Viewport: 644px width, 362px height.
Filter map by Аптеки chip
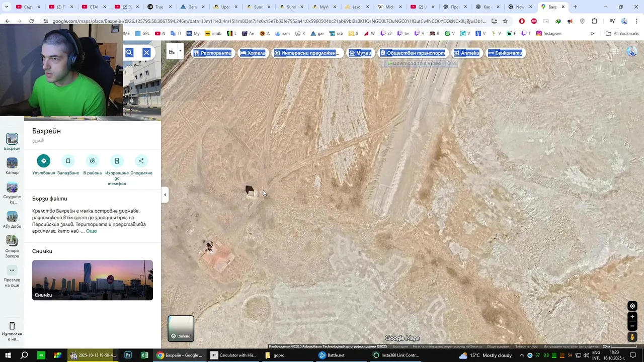(x=467, y=53)
